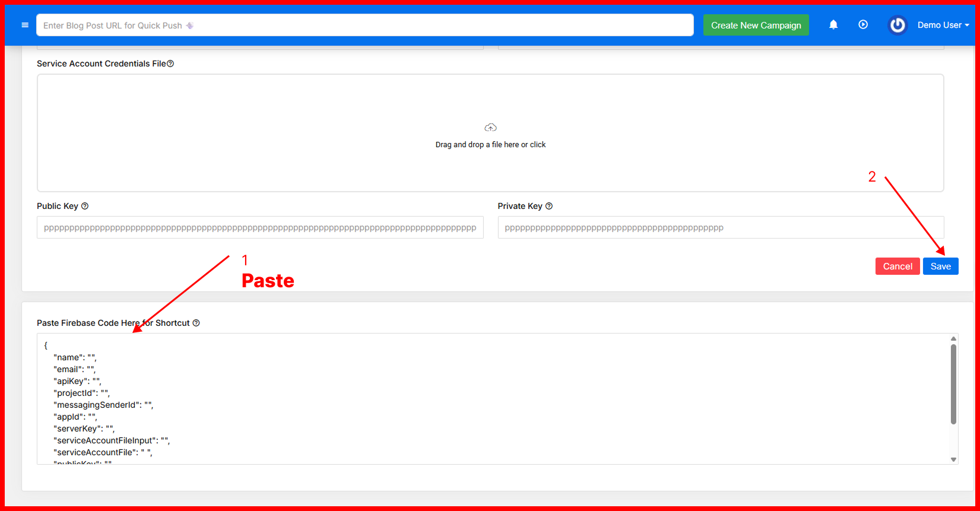Open the notifications bell
Image resolution: width=980 pixels, height=511 pixels.
coord(833,25)
